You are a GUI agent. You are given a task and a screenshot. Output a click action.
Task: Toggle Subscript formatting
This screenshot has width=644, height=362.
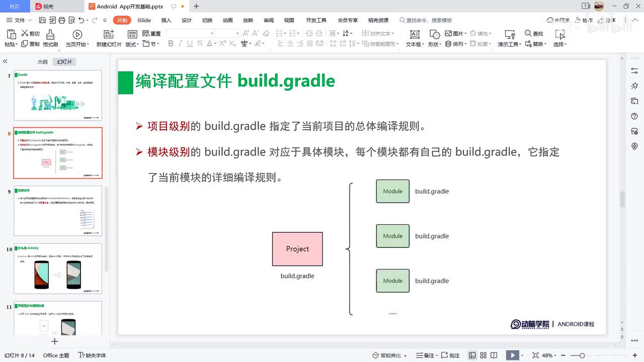pyautogui.click(x=232, y=44)
